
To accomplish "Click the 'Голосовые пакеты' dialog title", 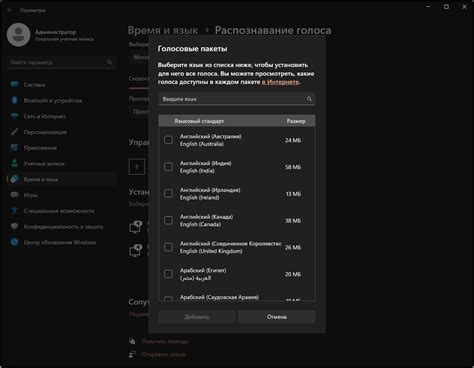I will [192, 49].
